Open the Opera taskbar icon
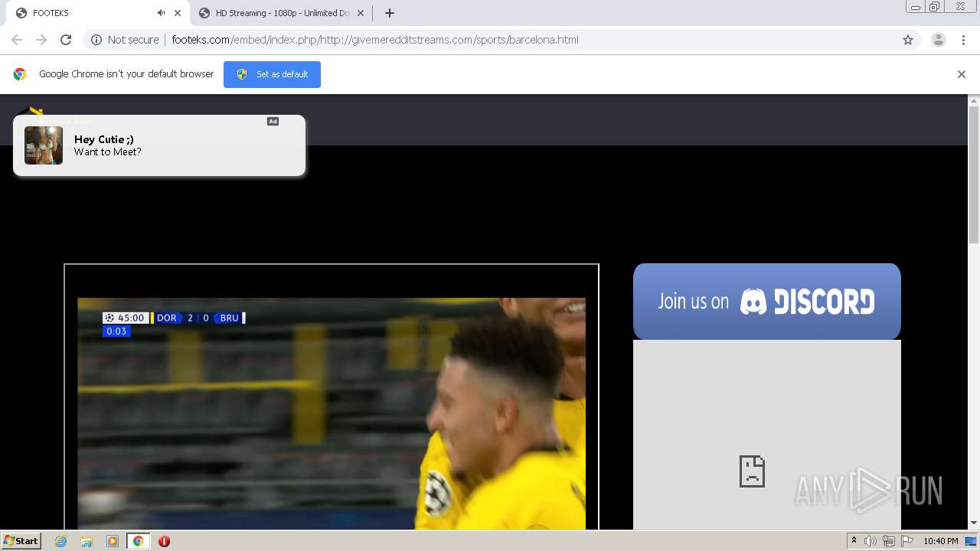 [164, 541]
